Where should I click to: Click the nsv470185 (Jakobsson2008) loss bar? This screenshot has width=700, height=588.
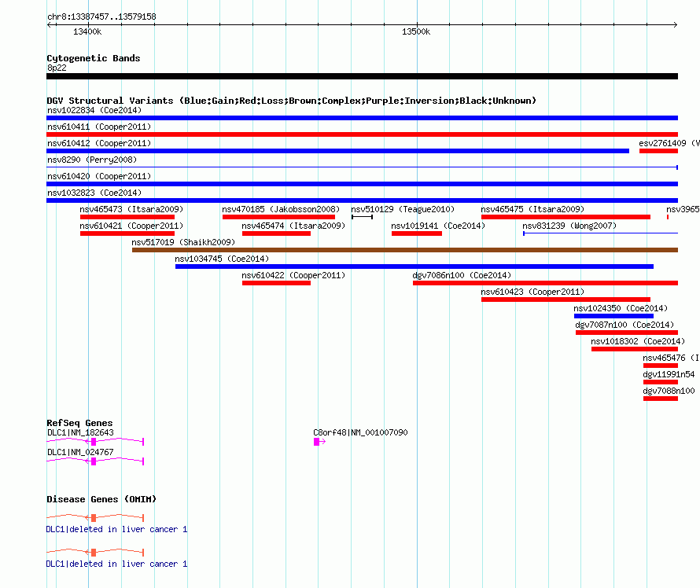click(278, 217)
